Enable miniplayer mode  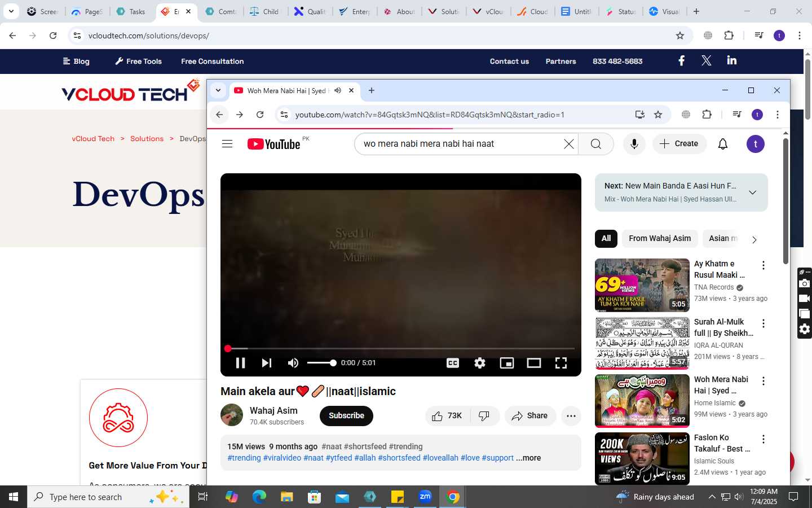tap(507, 363)
